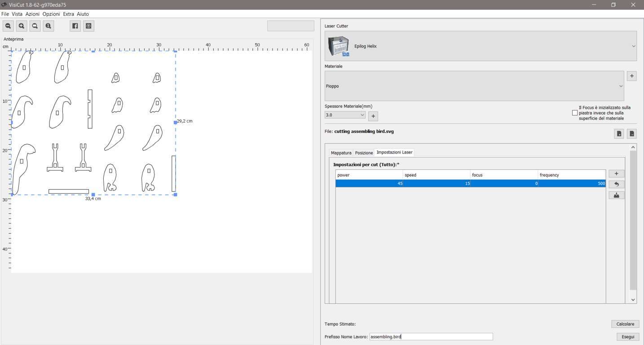Open the Vista menu
Screen dimensions: 644x345
[x=17, y=14]
